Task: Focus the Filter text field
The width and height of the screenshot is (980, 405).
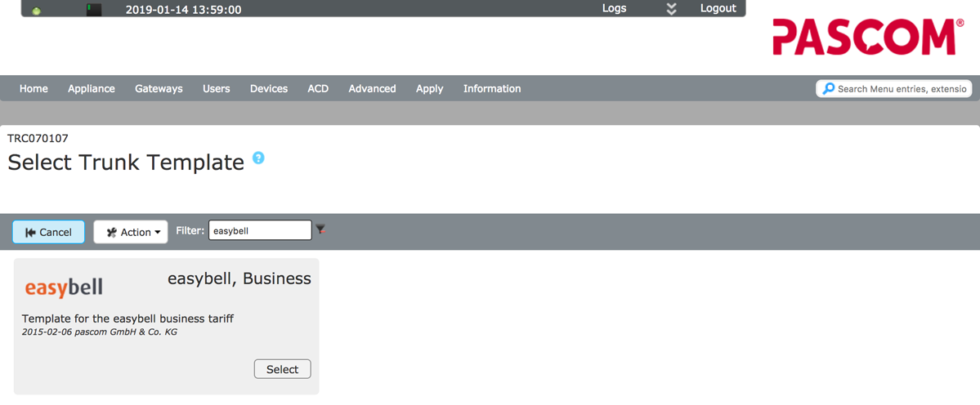Action: click(x=260, y=231)
